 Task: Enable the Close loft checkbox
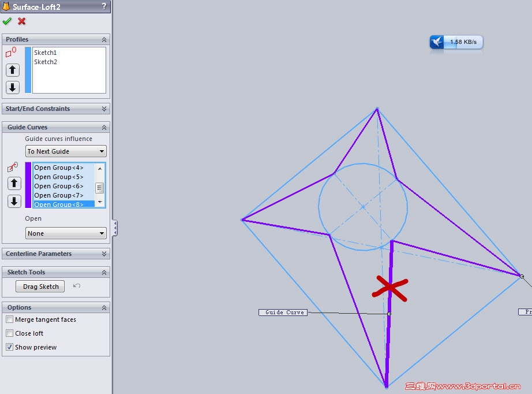click(9, 333)
